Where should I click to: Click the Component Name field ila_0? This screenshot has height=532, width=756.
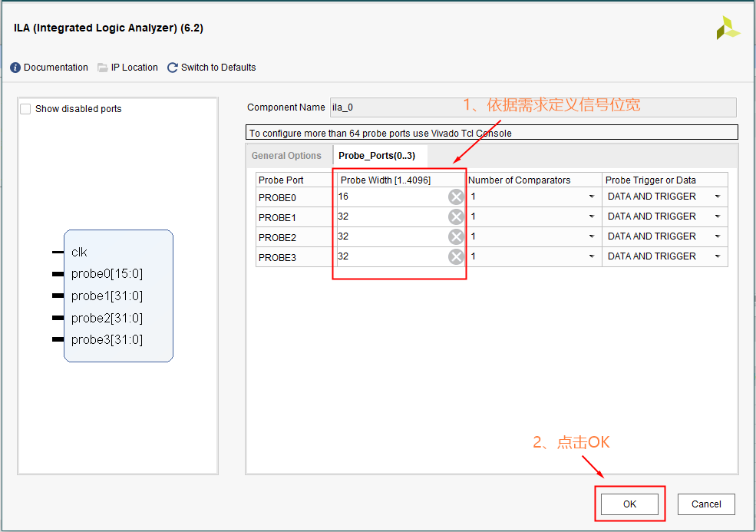(x=533, y=107)
